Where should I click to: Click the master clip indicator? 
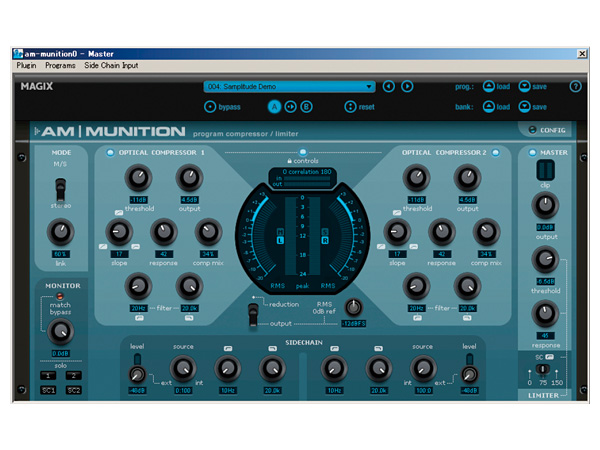coord(545,170)
